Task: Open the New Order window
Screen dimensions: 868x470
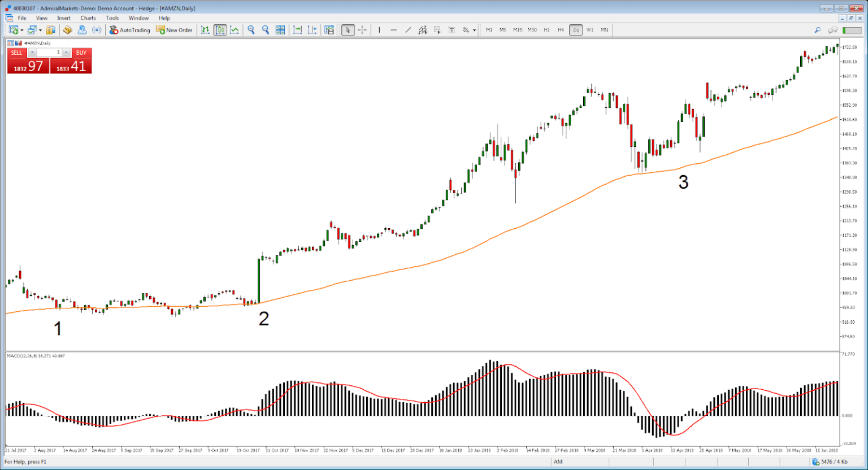Action: click(x=174, y=30)
